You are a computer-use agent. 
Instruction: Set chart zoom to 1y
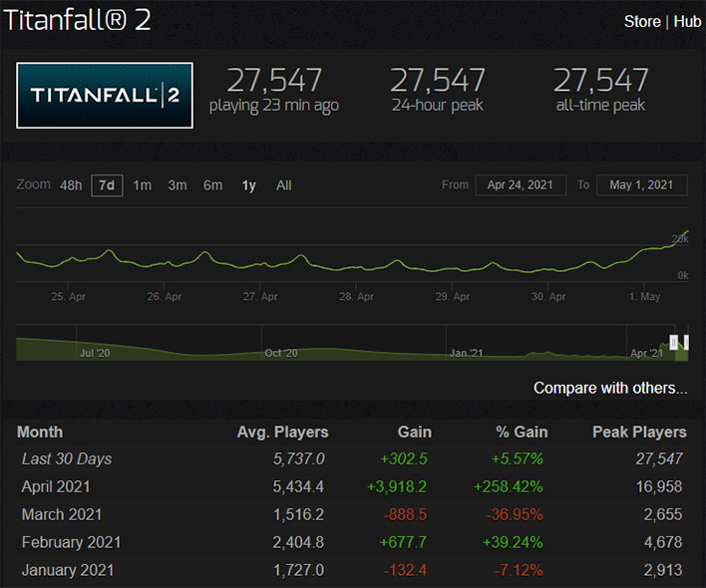[x=249, y=185]
